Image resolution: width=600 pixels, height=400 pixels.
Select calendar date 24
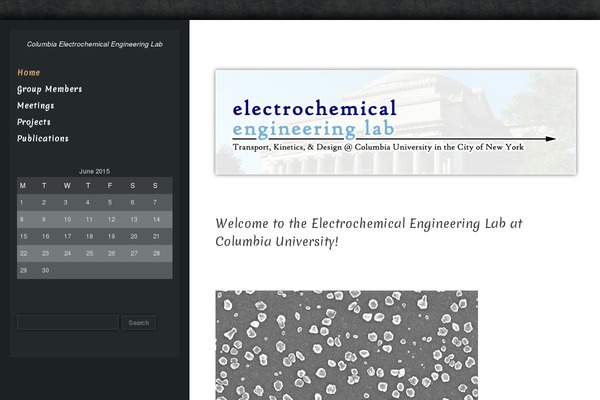point(67,253)
